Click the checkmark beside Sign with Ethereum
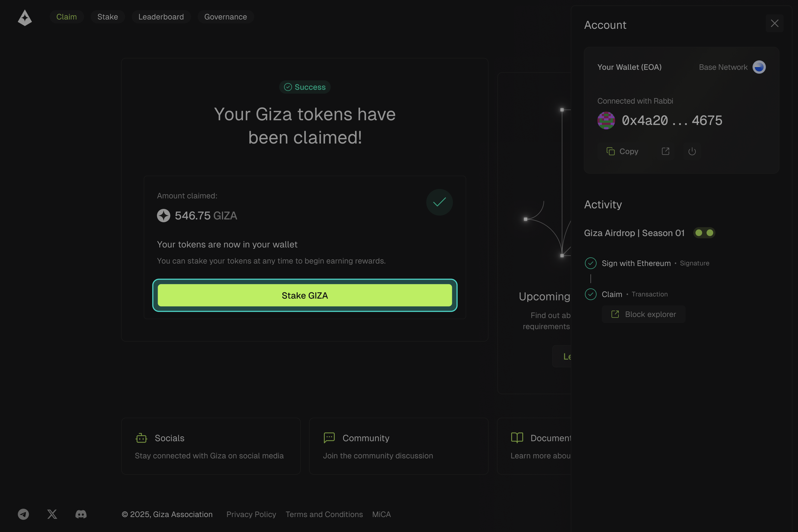 [x=590, y=263]
